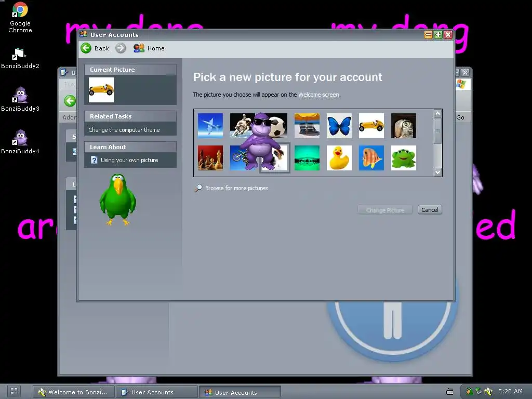Open the BonziBuddy4 desktop shortcut
Image resolution: width=532 pixels, height=399 pixels.
coord(20,142)
